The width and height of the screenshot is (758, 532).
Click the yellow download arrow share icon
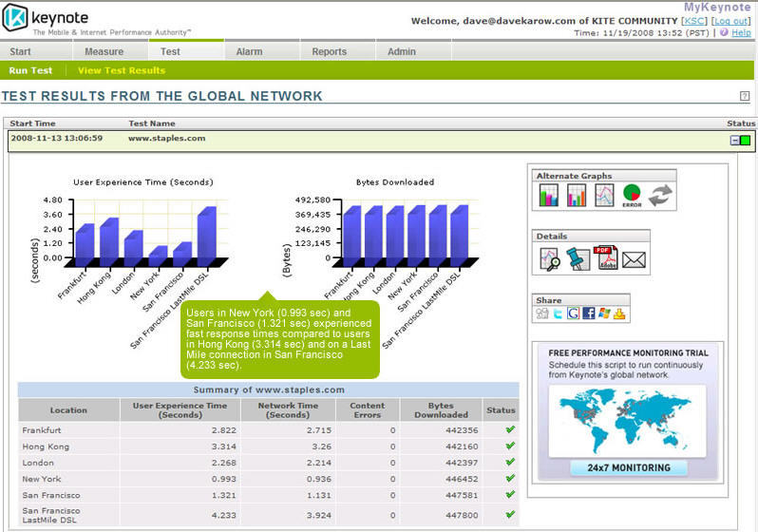pyautogui.click(x=619, y=313)
